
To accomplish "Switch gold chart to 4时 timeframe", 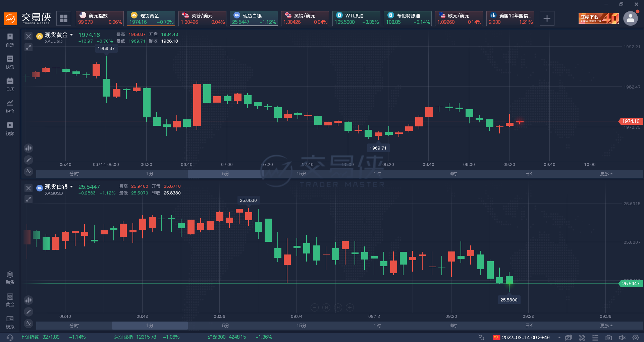I will 453,174.
